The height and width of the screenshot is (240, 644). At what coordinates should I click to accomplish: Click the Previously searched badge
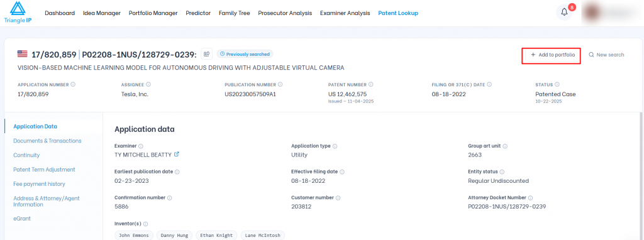tap(245, 54)
